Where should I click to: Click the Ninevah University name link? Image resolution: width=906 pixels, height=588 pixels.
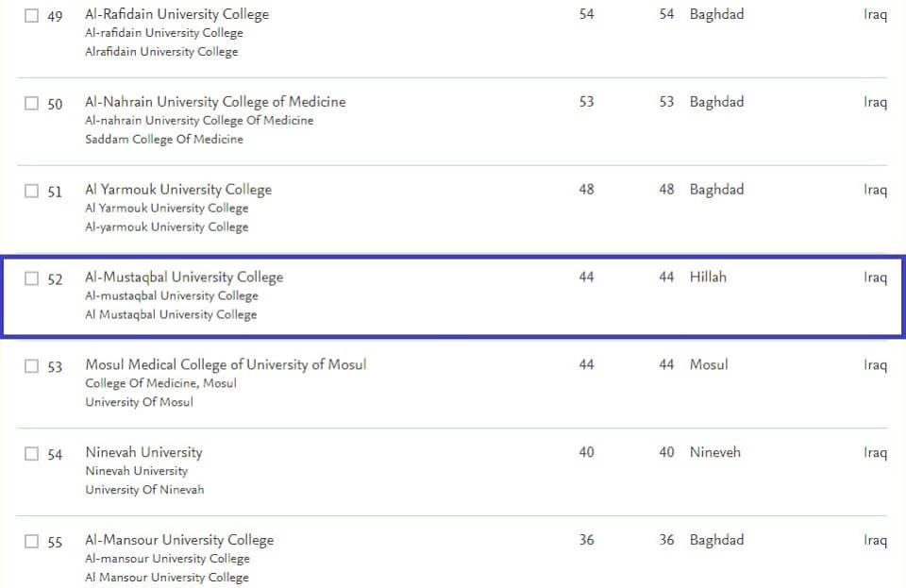(143, 452)
